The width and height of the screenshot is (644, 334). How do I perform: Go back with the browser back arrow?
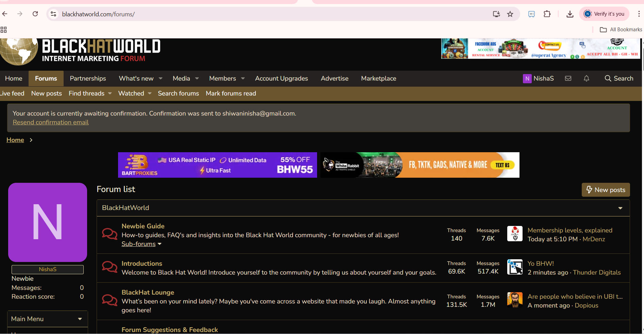tap(5, 14)
